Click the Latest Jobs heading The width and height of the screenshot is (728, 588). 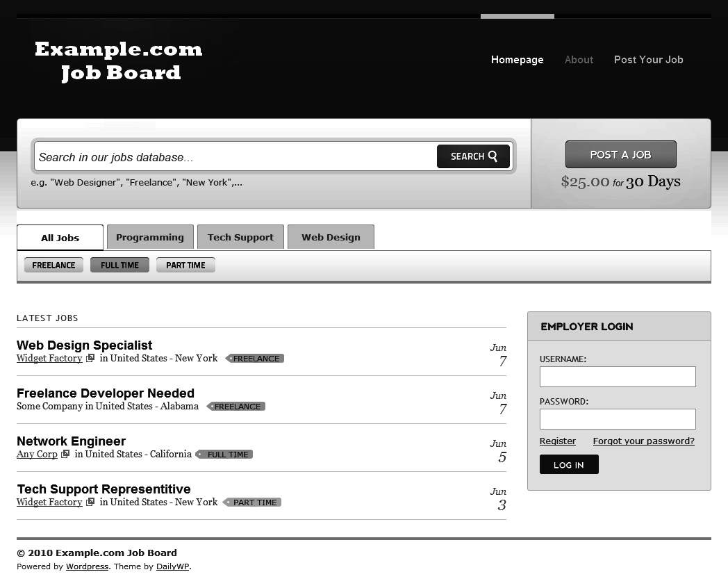pos(47,318)
